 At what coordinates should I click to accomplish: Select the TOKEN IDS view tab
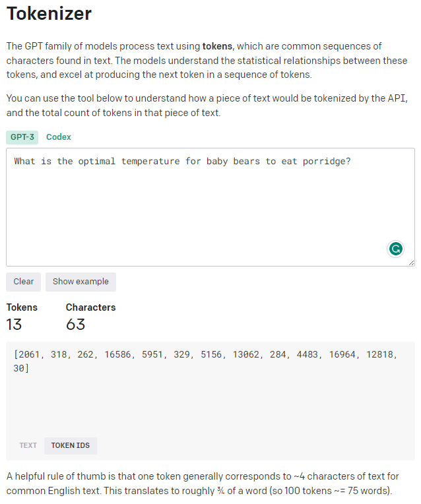pyautogui.click(x=71, y=445)
